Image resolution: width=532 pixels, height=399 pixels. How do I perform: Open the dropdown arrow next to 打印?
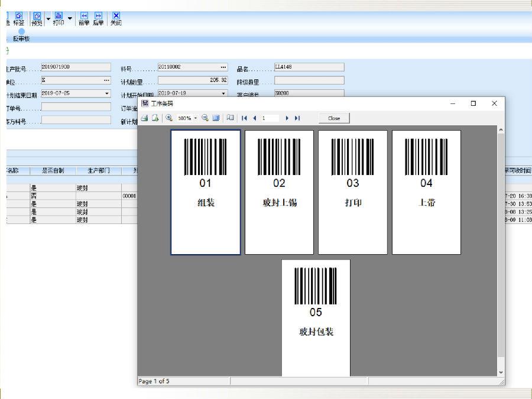(70, 18)
